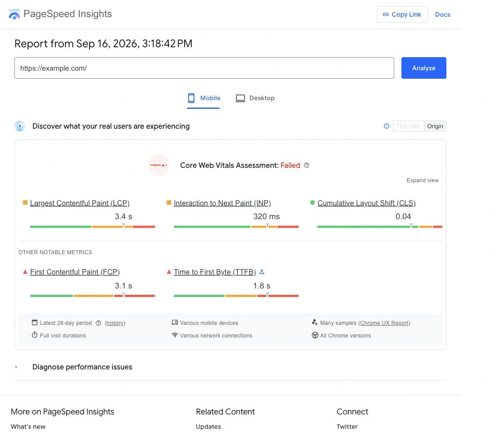Click the FCP distribution bar
This screenshot has height=432, width=504.
pyautogui.click(x=93, y=296)
